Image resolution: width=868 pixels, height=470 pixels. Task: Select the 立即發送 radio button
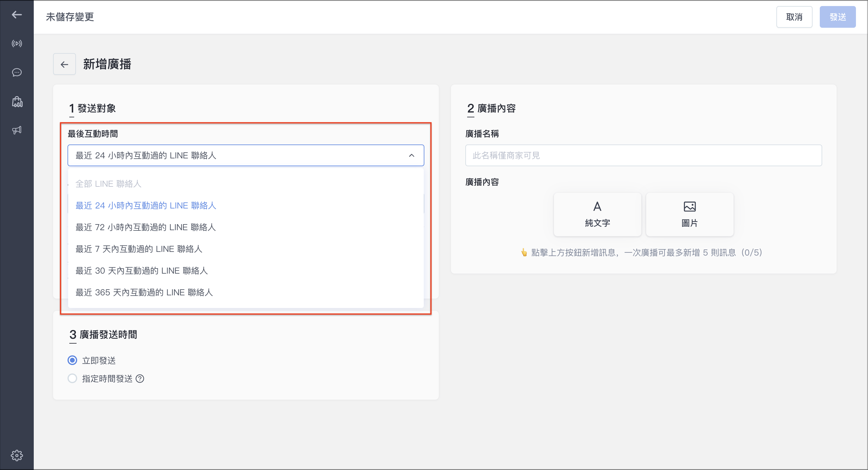click(72, 360)
